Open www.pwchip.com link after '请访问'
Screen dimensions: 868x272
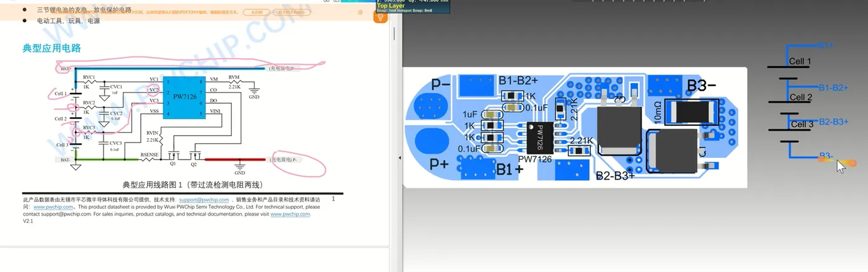54,207
